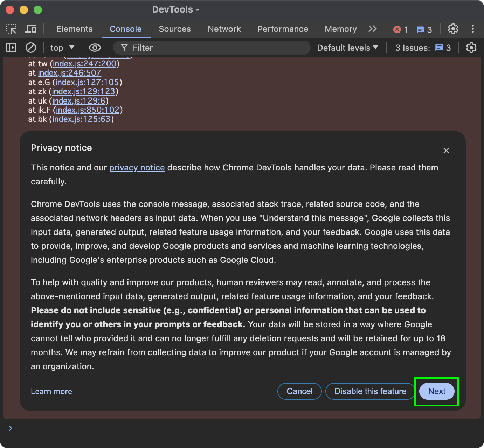Open the Default levels dropdown
Image resolution: width=484 pixels, height=448 pixels.
pyautogui.click(x=347, y=48)
